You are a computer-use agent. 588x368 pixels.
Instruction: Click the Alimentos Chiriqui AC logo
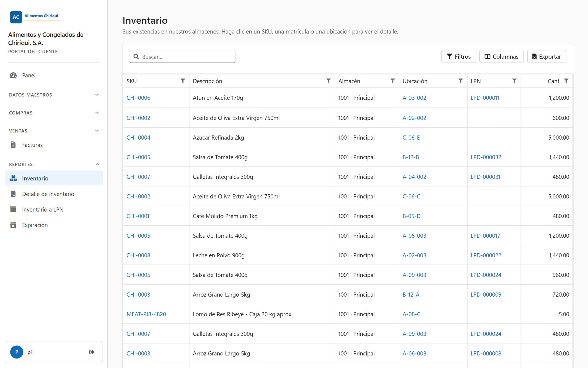(x=35, y=17)
